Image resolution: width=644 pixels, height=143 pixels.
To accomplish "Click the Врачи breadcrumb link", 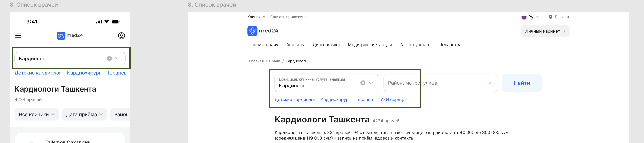I will pyautogui.click(x=275, y=61).
